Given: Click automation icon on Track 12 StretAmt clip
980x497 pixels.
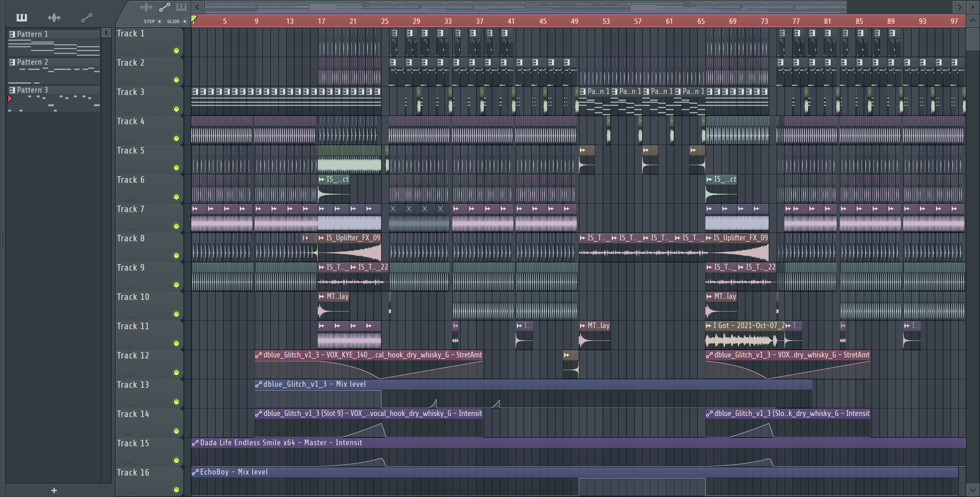Looking at the screenshot, I should (x=259, y=355).
